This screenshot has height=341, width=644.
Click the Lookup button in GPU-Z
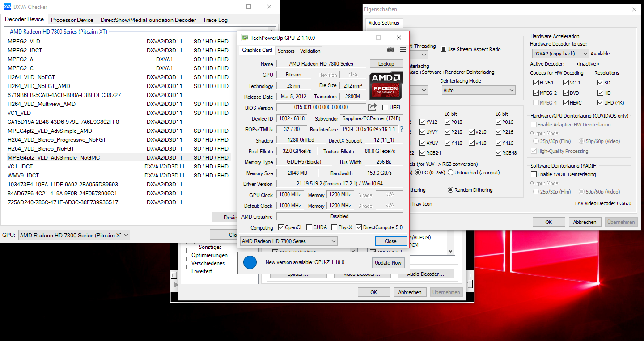pyautogui.click(x=386, y=64)
